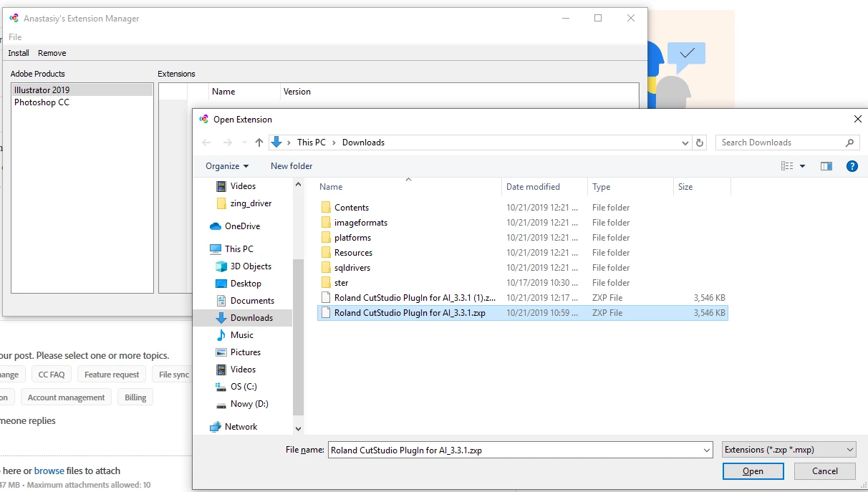
Task: Open the view options icon
Action: (x=787, y=166)
